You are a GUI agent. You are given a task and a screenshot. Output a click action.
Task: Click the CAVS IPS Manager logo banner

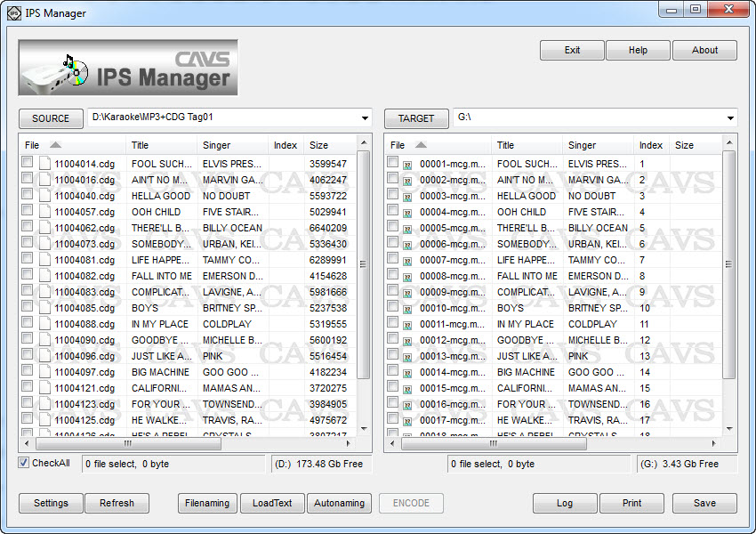pyautogui.click(x=128, y=68)
